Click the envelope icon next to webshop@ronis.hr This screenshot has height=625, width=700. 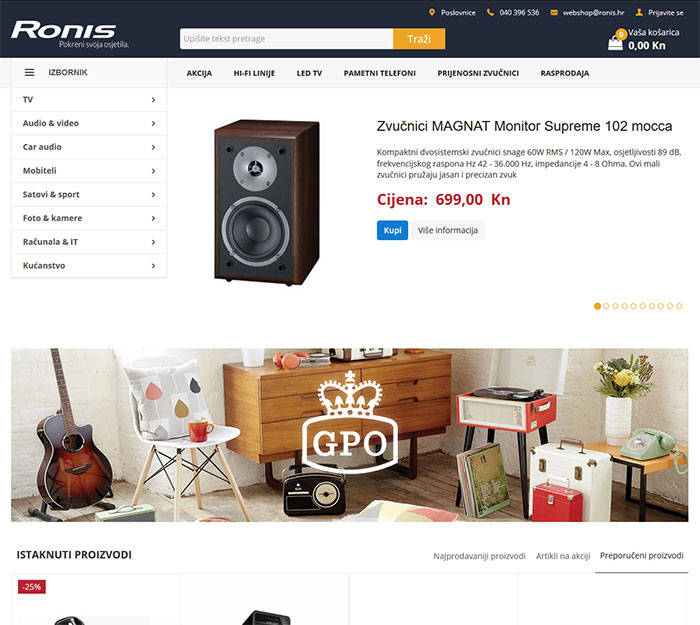554,12
